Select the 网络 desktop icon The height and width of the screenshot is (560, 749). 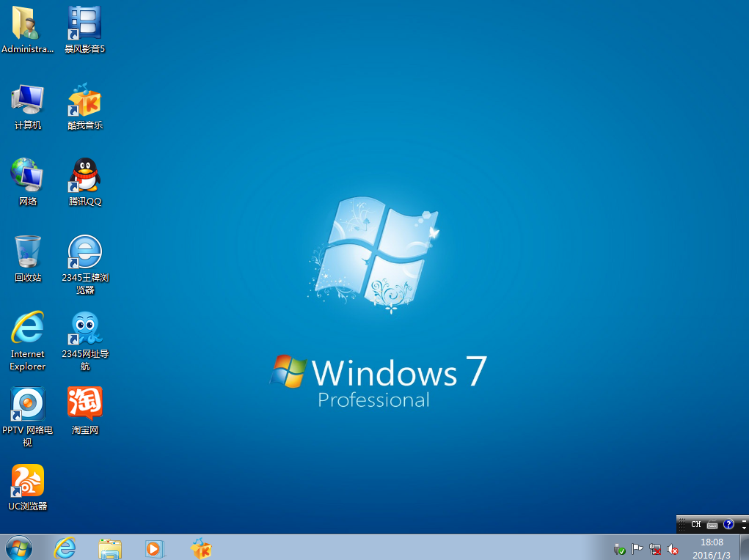(27, 183)
